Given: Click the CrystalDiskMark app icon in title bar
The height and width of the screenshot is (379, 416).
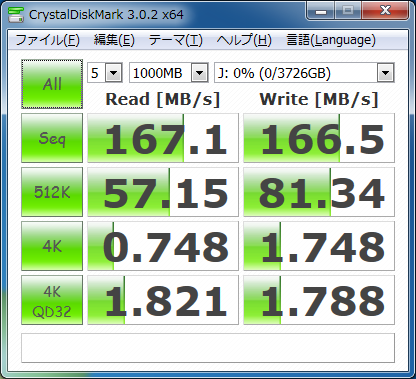Looking at the screenshot, I should tap(16, 14).
